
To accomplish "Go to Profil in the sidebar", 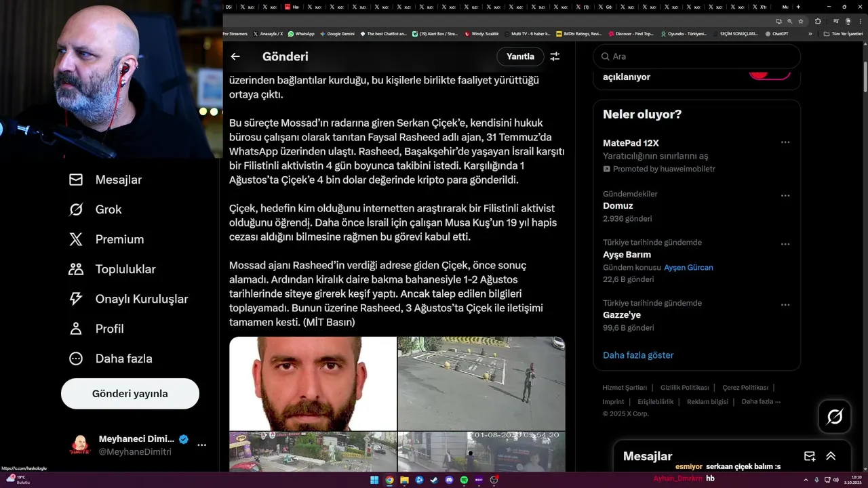I will (x=96, y=329).
